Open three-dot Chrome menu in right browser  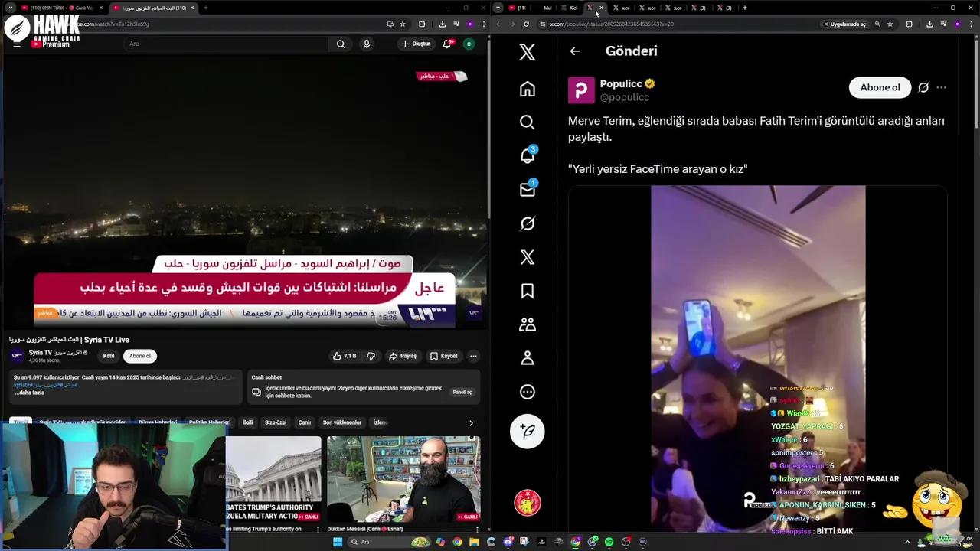(970, 24)
